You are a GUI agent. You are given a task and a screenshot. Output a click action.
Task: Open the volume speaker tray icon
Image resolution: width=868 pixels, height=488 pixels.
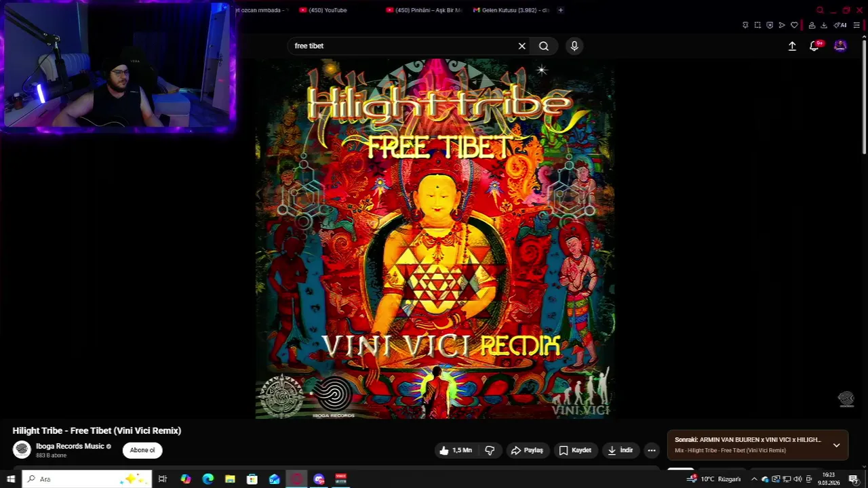[x=797, y=479]
